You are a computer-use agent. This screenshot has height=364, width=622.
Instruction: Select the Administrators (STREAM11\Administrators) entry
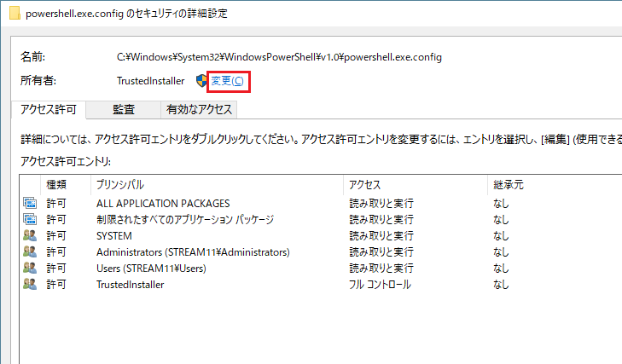tap(193, 252)
